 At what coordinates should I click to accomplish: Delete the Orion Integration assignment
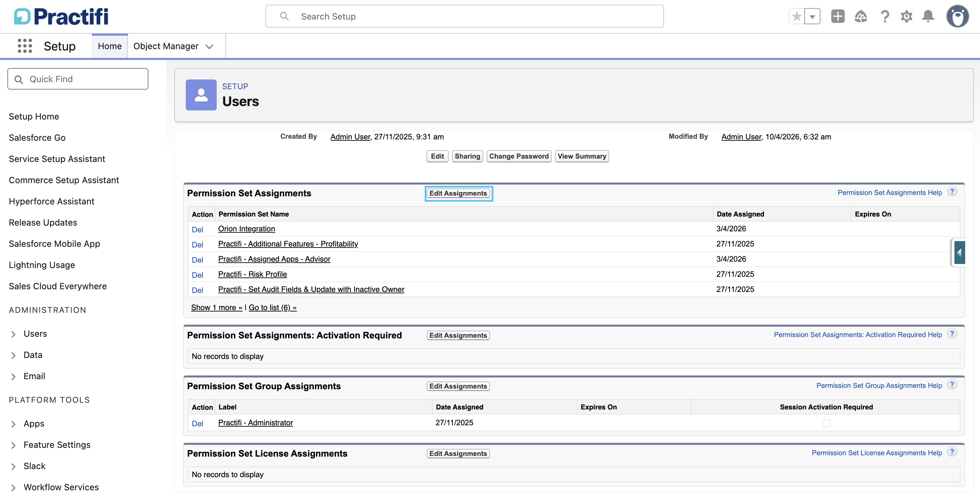(x=198, y=229)
